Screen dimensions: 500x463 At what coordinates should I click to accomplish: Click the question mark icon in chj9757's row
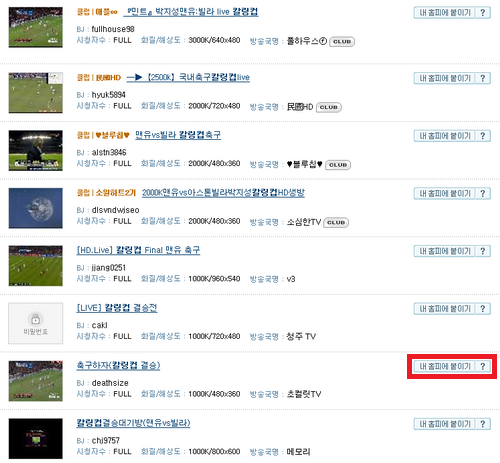pos(483,424)
